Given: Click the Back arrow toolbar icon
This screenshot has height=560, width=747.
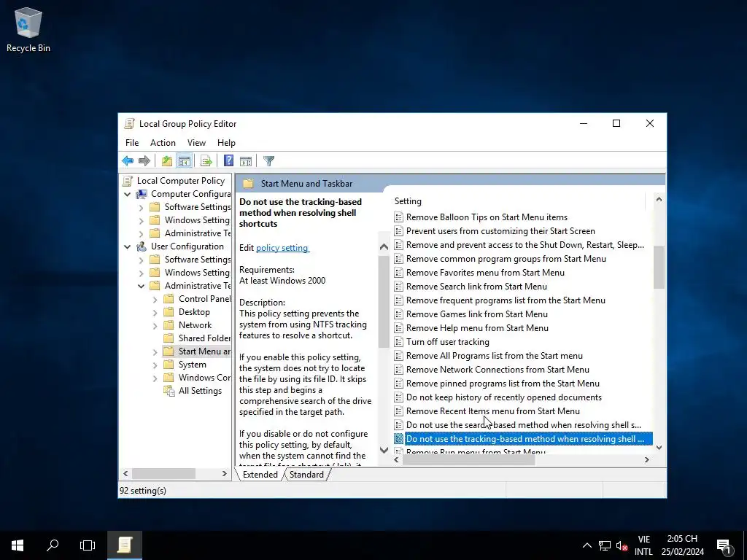Looking at the screenshot, I should coord(127,161).
